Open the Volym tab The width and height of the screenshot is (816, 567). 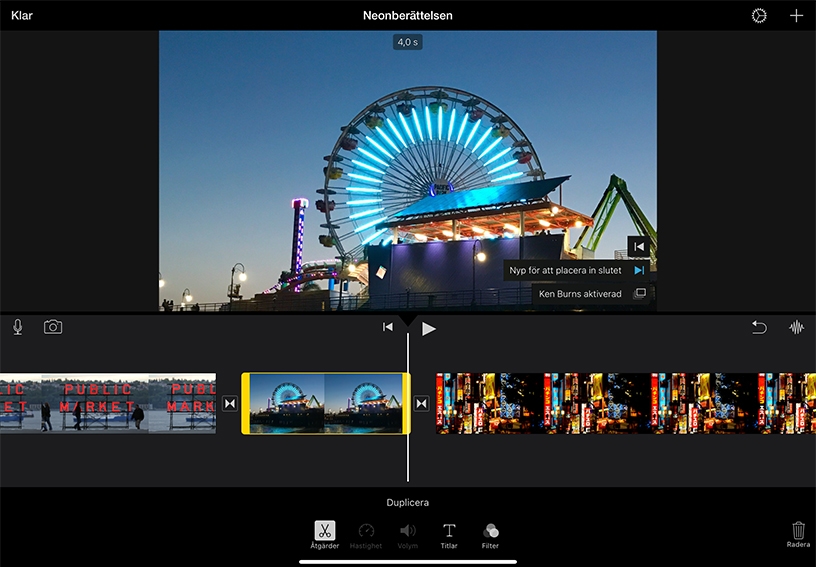407,536
